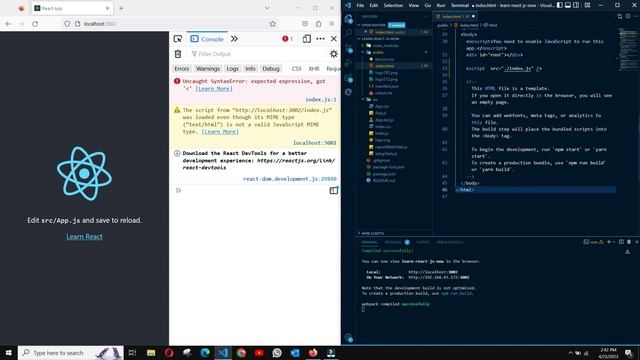Show more DevTools tabs via double chevron
The image size is (640, 360).
click(x=234, y=39)
